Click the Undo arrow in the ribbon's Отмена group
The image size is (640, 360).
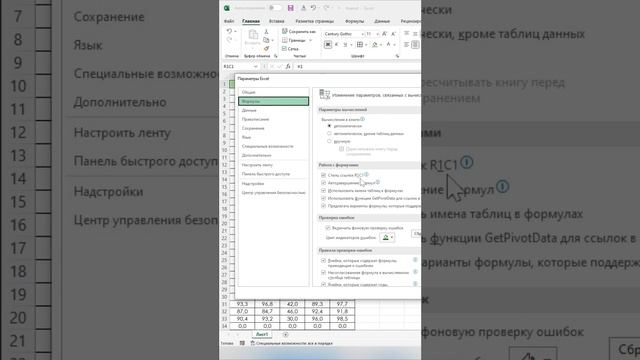pos(229,31)
